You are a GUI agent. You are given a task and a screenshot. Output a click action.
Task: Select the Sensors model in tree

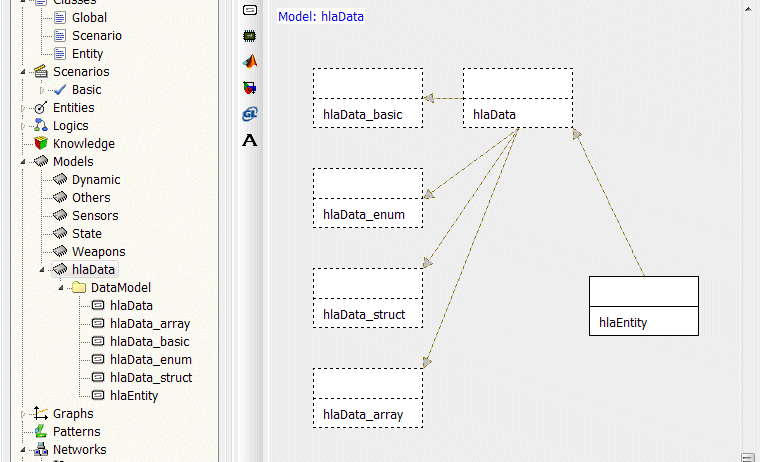tap(94, 216)
